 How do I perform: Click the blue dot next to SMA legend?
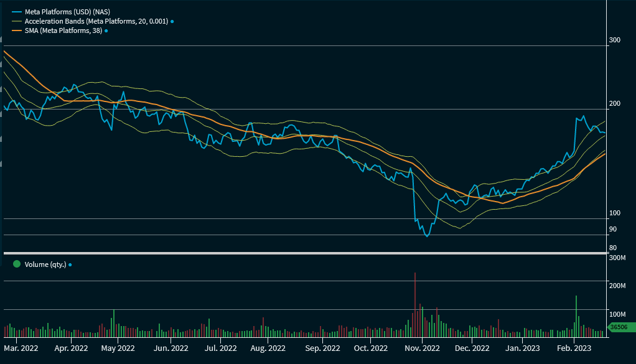click(x=106, y=30)
